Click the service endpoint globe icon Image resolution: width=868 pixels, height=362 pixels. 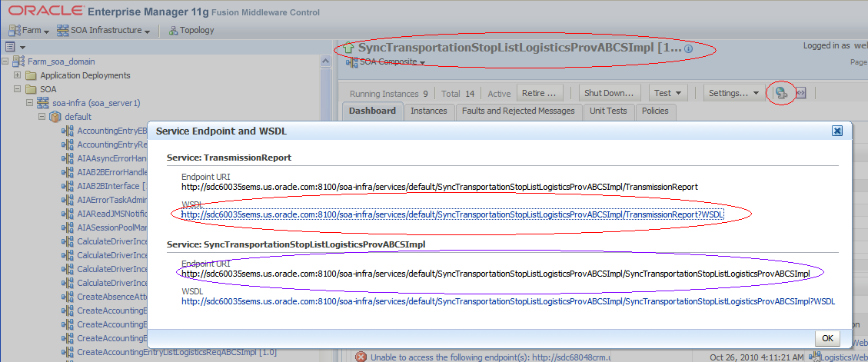[781, 93]
